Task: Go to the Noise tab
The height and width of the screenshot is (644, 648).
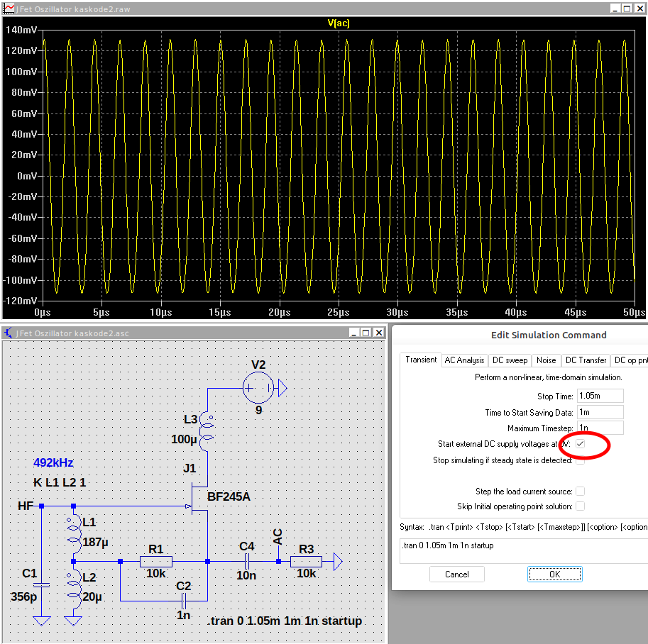Action: coord(546,360)
